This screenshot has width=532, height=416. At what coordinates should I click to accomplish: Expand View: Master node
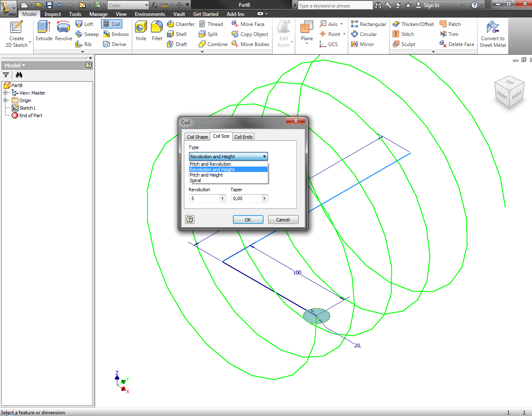coord(5,93)
